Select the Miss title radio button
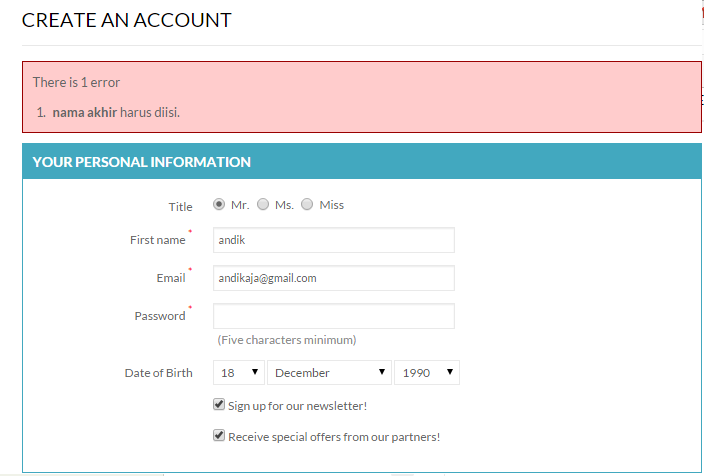 pos(307,204)
